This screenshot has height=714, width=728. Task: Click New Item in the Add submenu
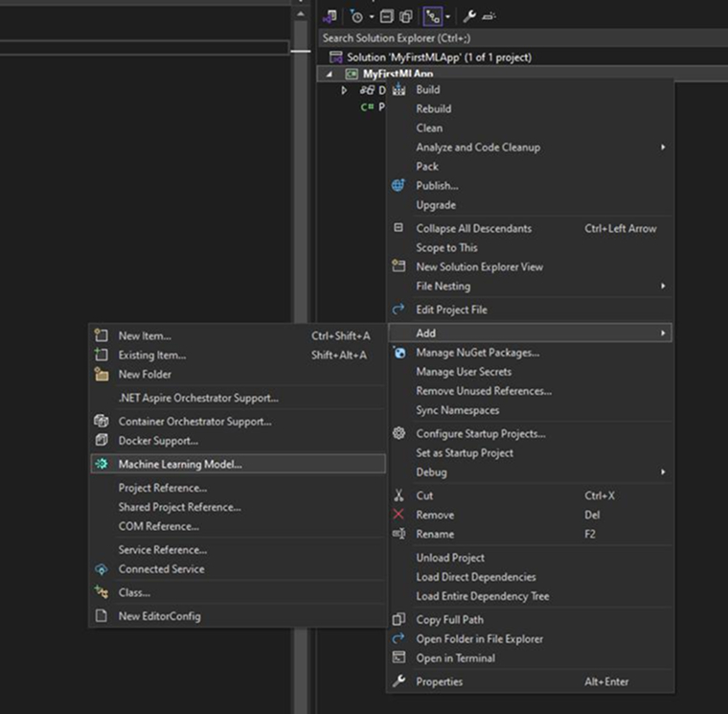pyautogui.click(x=145, y=336)
